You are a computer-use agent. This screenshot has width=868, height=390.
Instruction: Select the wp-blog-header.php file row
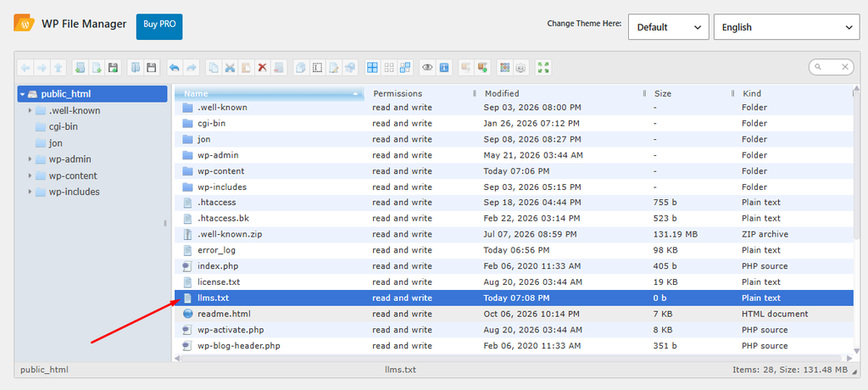pyautogui.click(x=514, y=346)
